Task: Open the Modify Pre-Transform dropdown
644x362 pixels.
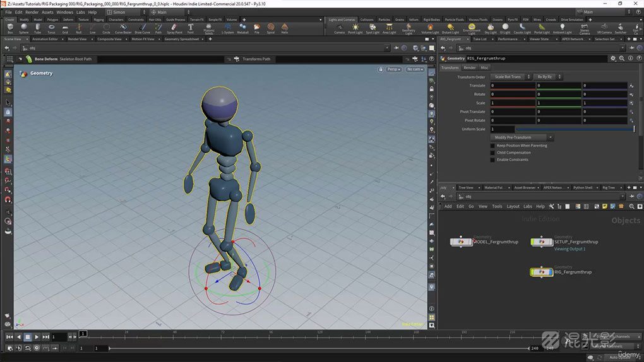Action: tap(522, 137)
